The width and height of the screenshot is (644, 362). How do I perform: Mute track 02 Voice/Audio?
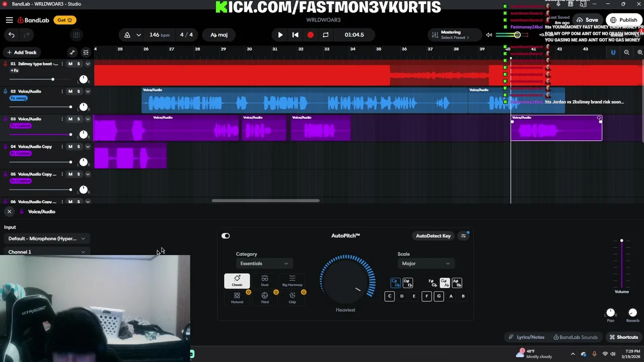[70, 92]
